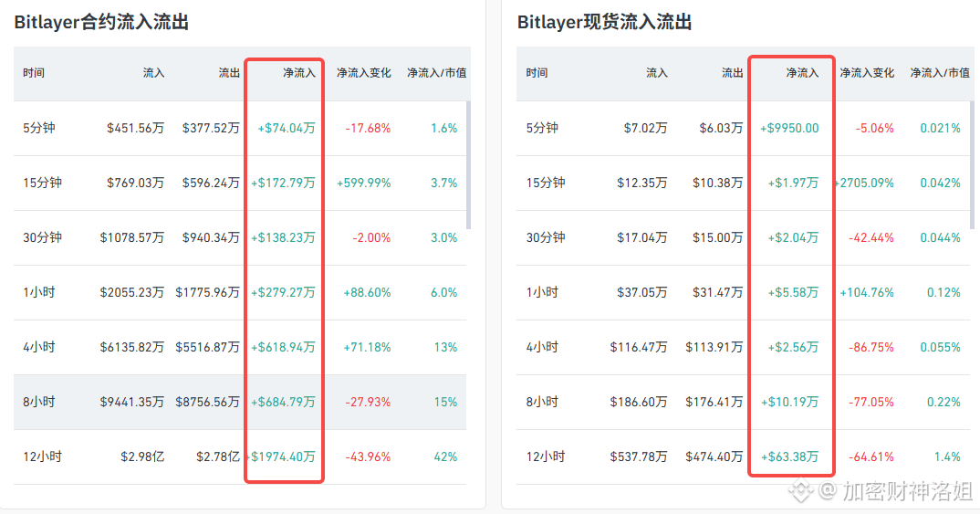Click the +$2.04万 spot net inflow
The height and width of the screenshot is (514, 980).
pyautogui.click(x=793, y=237)
